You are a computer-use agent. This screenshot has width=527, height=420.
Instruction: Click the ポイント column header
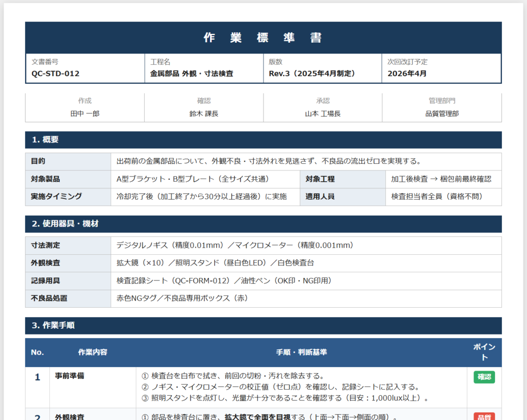click(484, 352)
